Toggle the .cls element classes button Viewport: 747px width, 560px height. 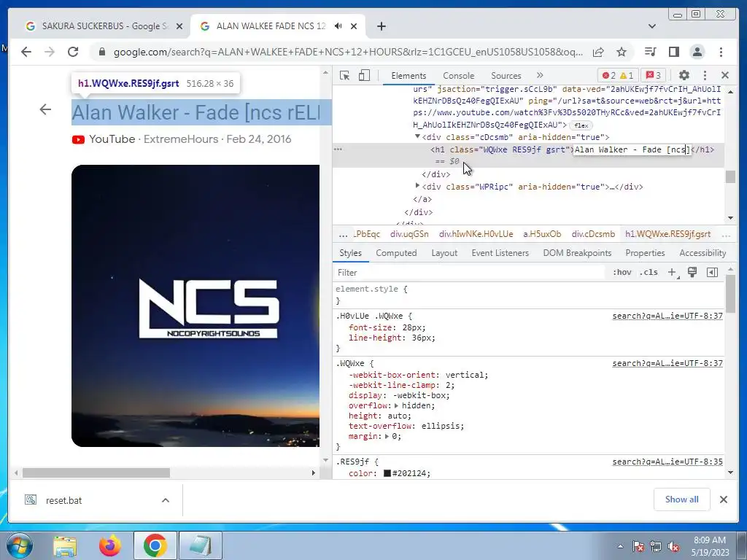tap(649, 273)
